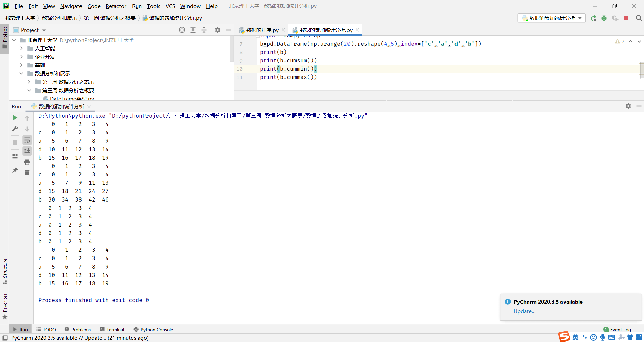The width and height of the screenshot is (644, 342).
Task: Click the Run tool window button
Action: pyautogui.click(x=20, y=329)
